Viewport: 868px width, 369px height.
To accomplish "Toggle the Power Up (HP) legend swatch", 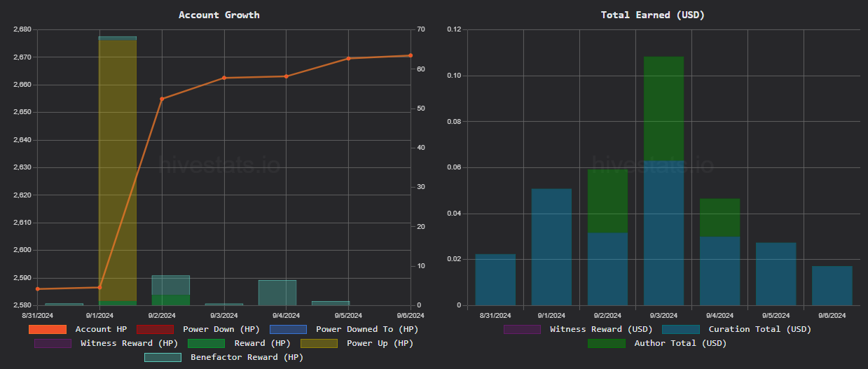I will (319, 343).
